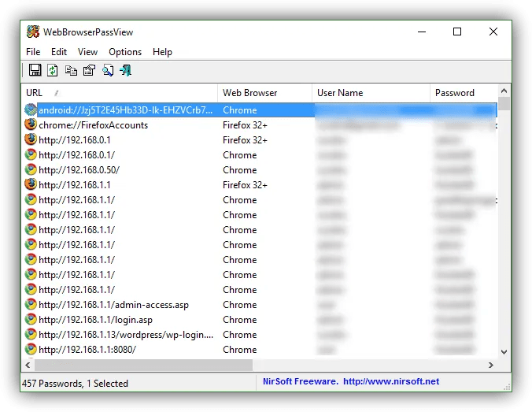Select the http://192.168.1.1 Firefox entry
The image size is (532, 412).
coord(260,184)
